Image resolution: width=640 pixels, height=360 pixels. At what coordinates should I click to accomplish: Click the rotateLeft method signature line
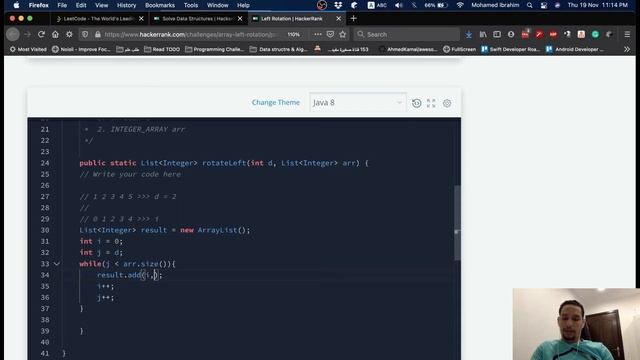pos(224,163)
